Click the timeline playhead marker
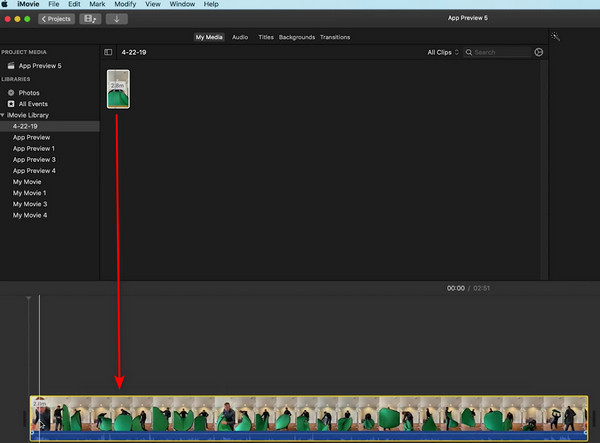 pos(29,298)
